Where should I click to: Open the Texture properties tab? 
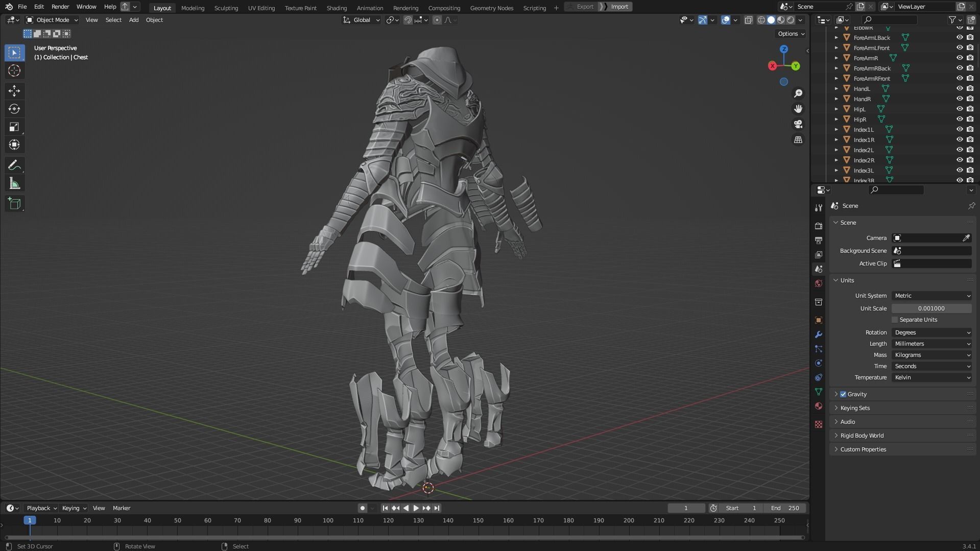[x=819, y=424]
